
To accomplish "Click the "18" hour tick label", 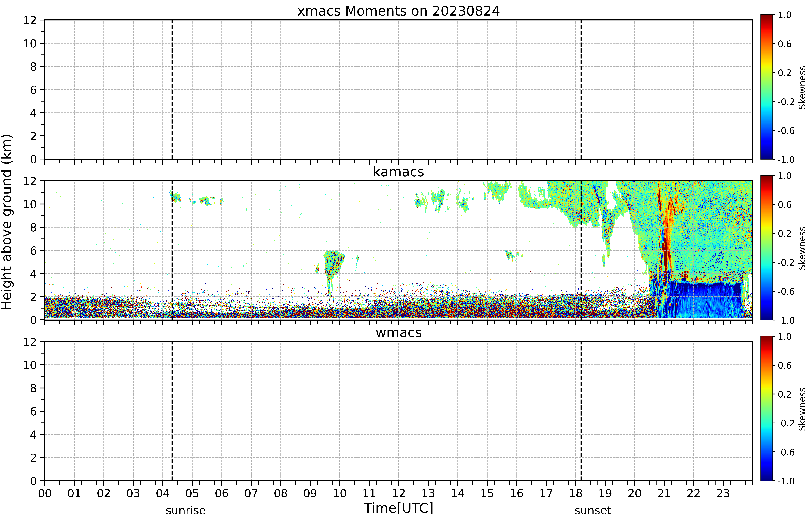I will (x=576, y=493).
